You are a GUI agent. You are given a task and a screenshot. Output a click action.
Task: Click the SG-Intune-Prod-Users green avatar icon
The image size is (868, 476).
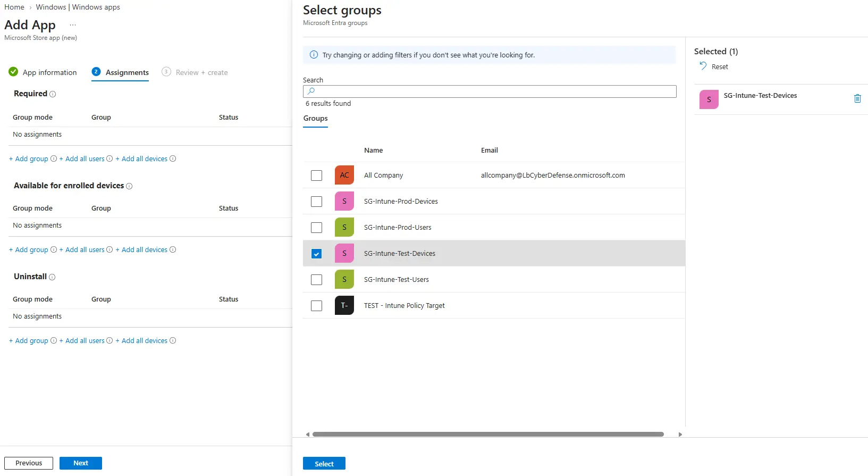tap(344, 227)
